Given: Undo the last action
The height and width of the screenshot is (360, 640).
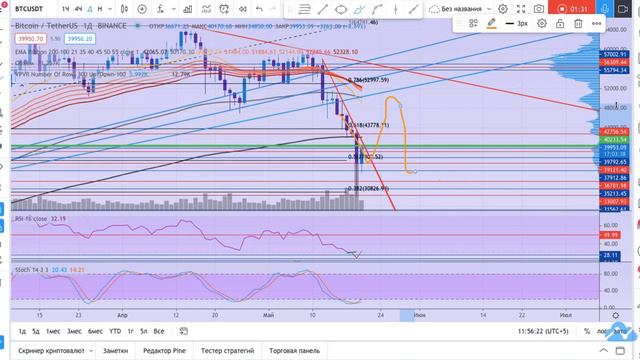Looking at the screenshot, I should 259,9.
